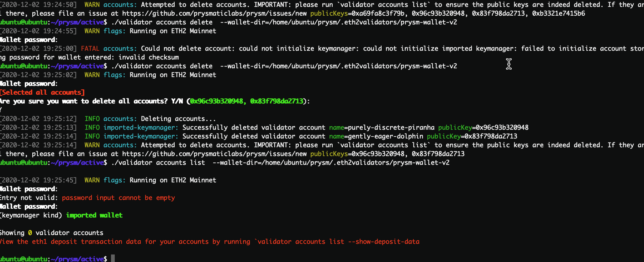
Task: Open GitHub issues URL beside publicKeys=0xa69fa8c3f79b
Action: point(214,13)
